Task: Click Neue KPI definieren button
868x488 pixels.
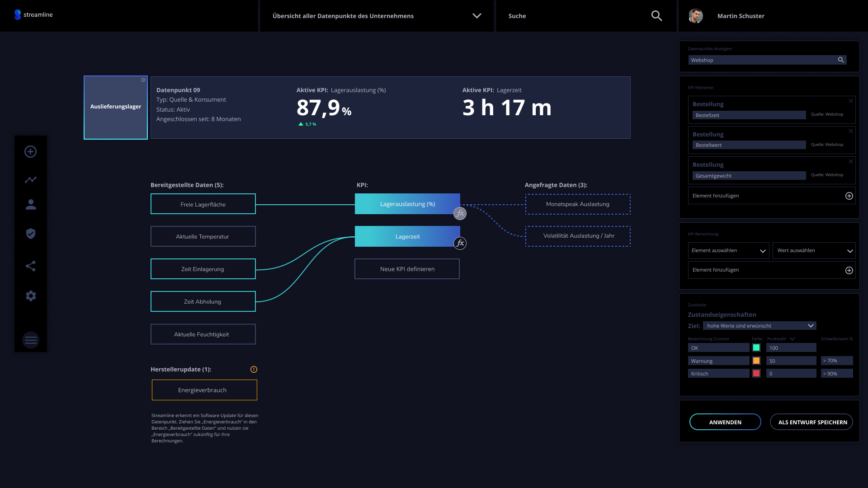Action: click(407, 269)
